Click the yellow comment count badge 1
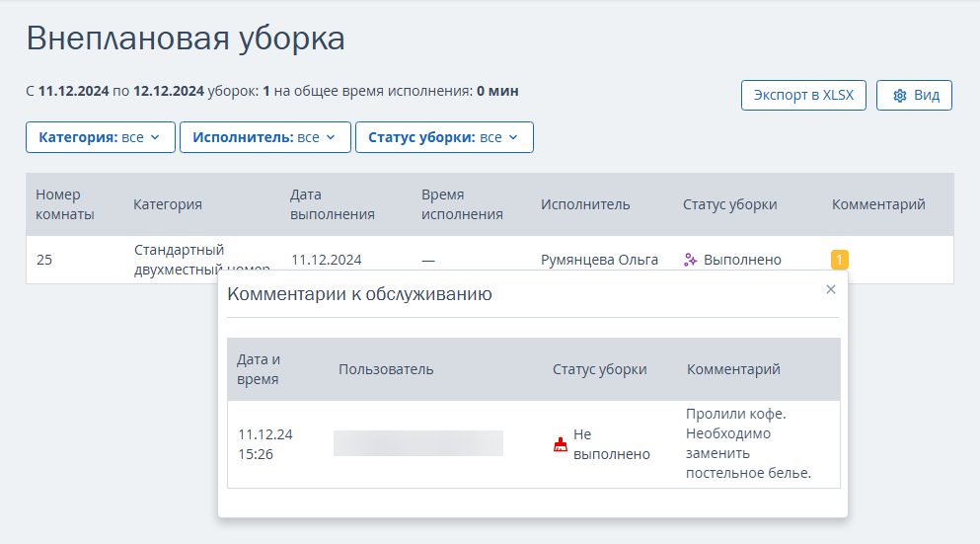Screen dimensions: 980x544 click(840, 259)
